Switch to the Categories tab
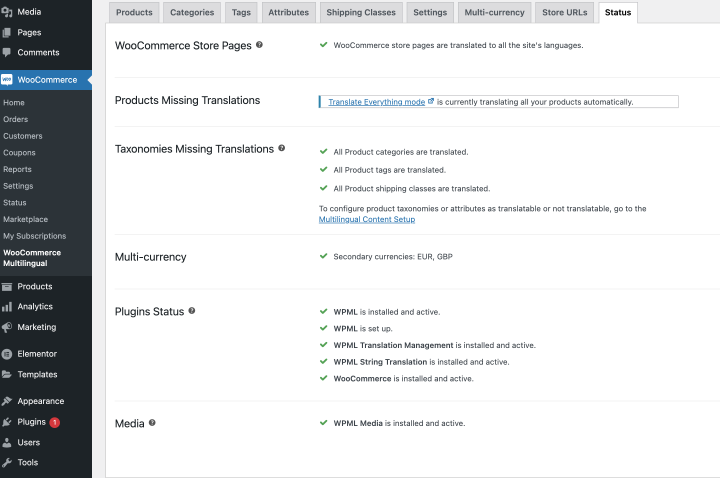 192,12
